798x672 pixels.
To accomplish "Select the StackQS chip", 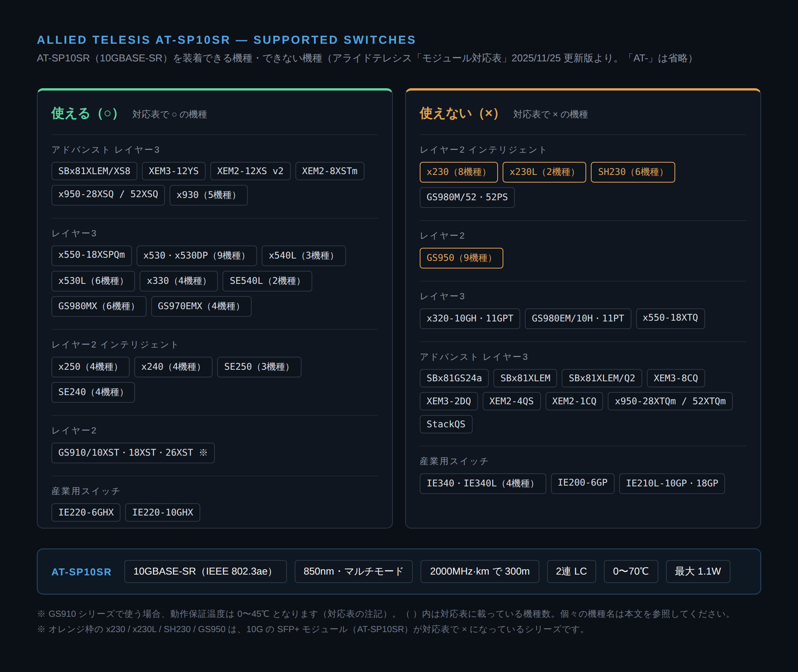I will coord(446,424).
